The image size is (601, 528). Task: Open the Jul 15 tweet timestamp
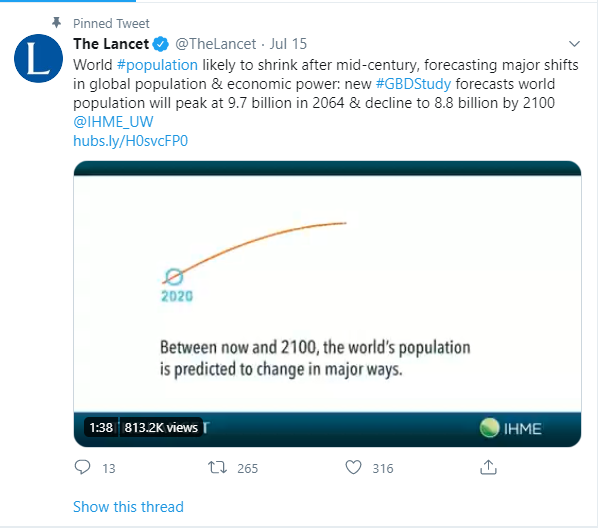click(x=290, y=44)
